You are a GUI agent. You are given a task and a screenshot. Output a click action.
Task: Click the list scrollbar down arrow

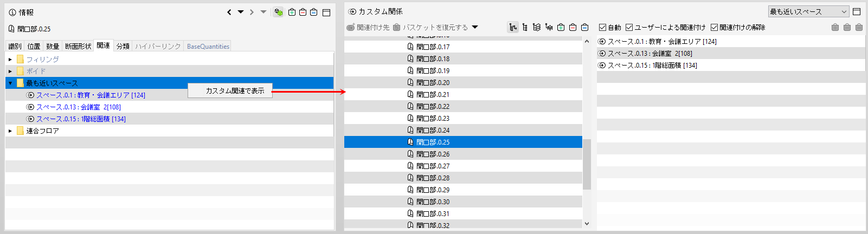click(x=587, y=223)
